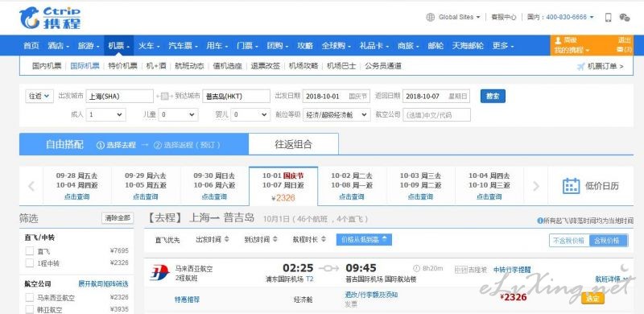Click the 中转 badge icon before 吉隆坡
The image size is (644, 314).
pyautogui.click(x=460, y=270)
